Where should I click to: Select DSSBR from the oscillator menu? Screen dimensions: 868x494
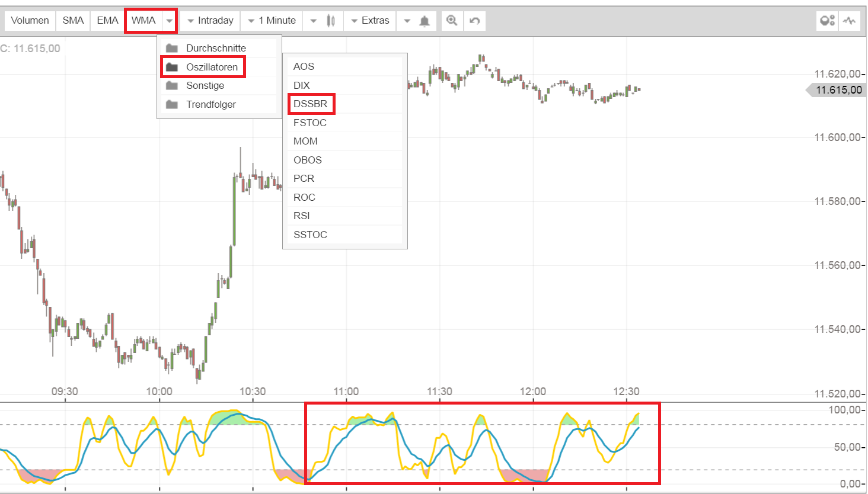[311, 104]
